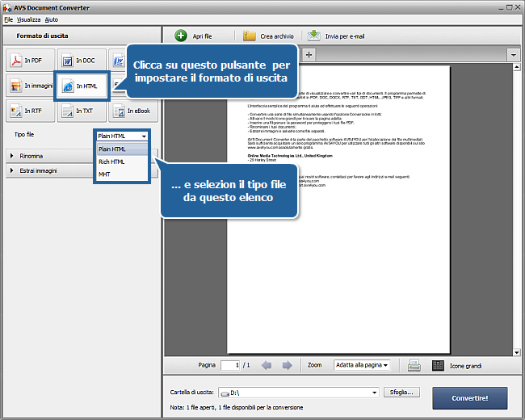Click the Invia per e-mail label
The height and width of the screenshot is (420, 525).
[345, 36]
